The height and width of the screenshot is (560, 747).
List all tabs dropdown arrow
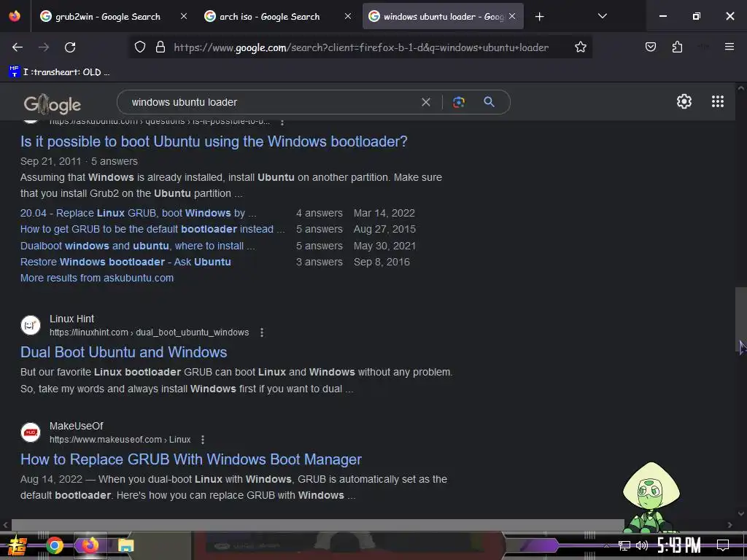click(602, 16)
